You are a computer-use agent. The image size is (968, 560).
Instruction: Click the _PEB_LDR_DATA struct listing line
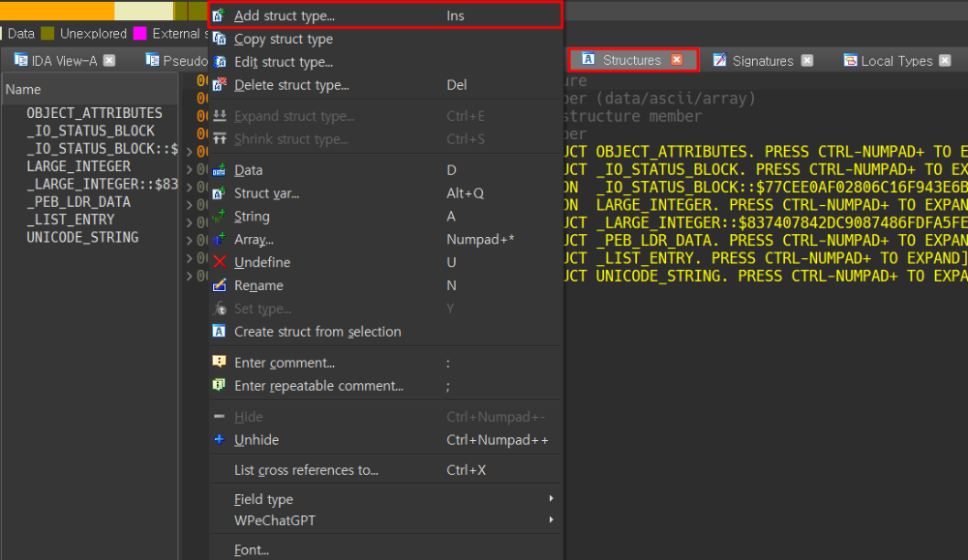pyautogui.click(x=766, y=241)
